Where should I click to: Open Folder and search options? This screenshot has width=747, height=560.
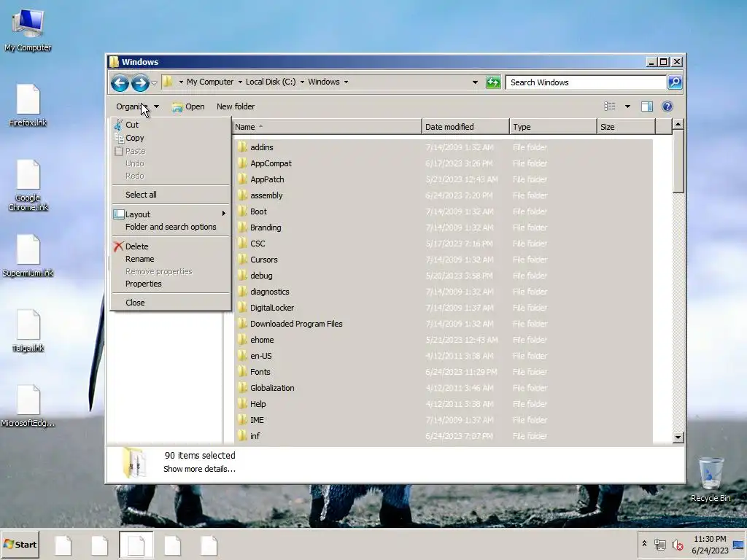tap(171, 227)
